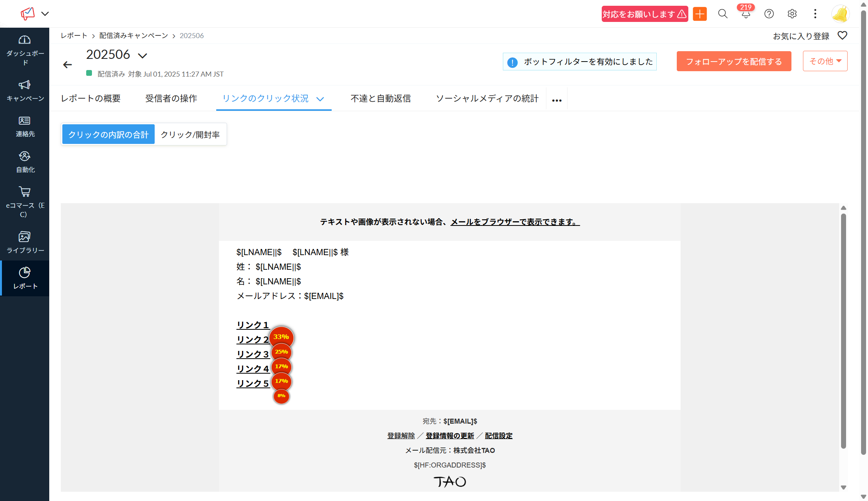The width and height of the screenshot is (868, 501).
Task: Click the orange plus create button
Action: 700,14
